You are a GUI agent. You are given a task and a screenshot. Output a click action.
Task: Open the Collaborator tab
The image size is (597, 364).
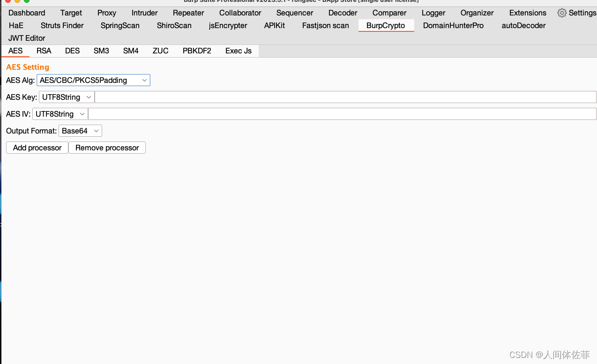(x=240, y=13)
